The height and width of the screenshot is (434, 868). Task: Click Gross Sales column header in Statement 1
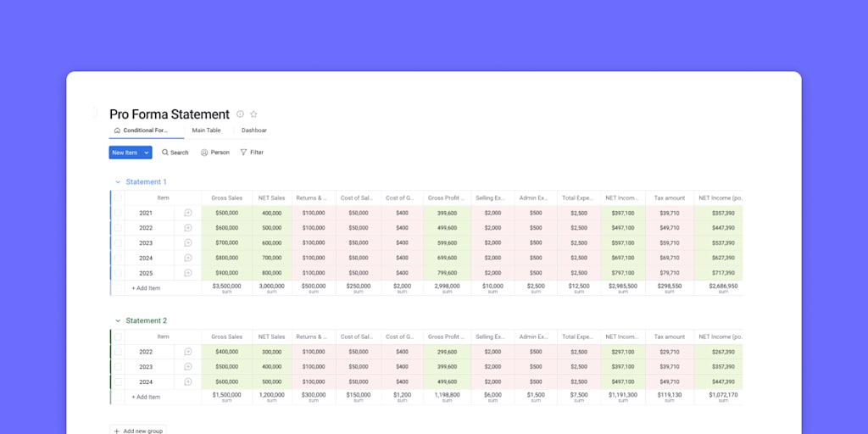(227, 198)
